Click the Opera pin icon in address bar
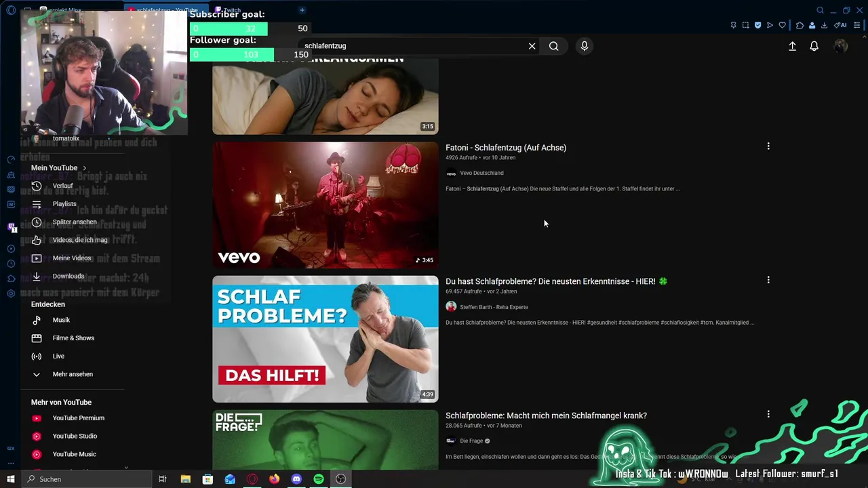 click(x=733, y=25)
